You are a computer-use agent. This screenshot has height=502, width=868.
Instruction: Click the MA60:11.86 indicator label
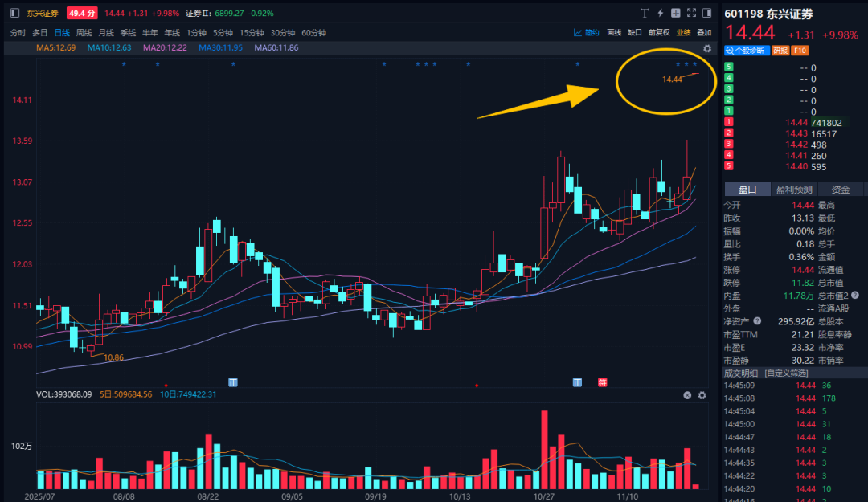click(276, 47)
